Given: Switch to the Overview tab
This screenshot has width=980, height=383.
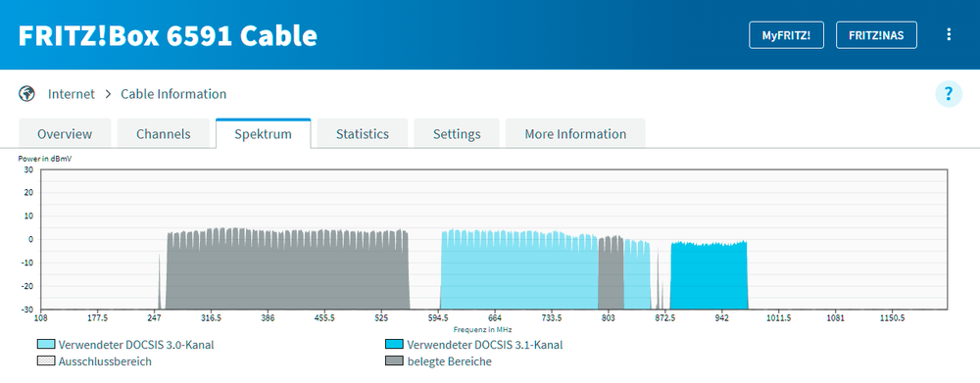Looking at the screenshot, I should (x=65, y=133).
